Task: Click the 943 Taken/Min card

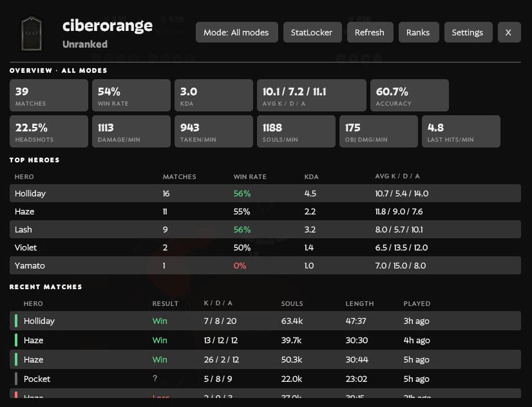Action: click(214, 131)
